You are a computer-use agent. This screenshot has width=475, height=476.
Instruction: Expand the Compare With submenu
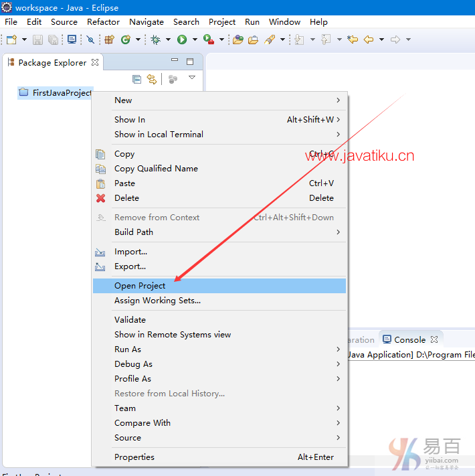pyautogui.click(x=219, y=423)
